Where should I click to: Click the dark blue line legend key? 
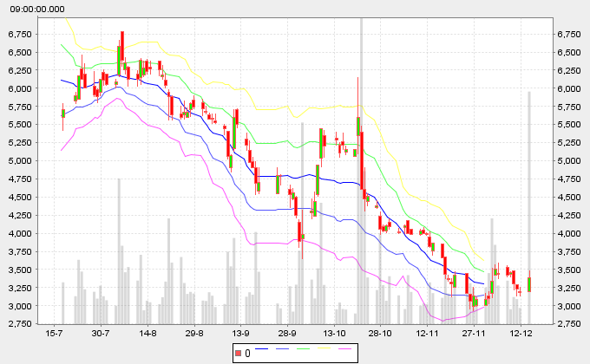(259, 349)
